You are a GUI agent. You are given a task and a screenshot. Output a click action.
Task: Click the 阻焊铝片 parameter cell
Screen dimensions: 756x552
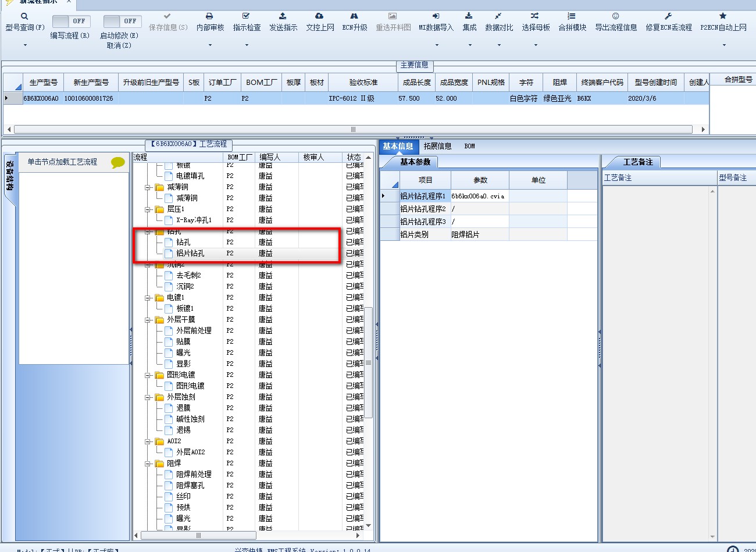[x=480, y=234]
